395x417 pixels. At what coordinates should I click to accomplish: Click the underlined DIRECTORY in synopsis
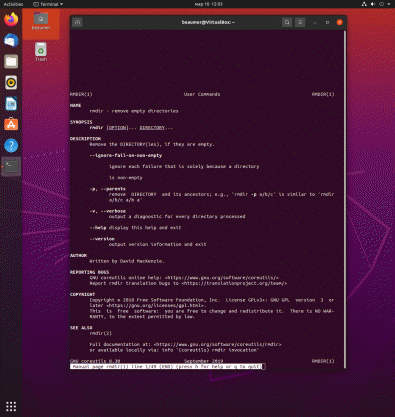(152, 128)
